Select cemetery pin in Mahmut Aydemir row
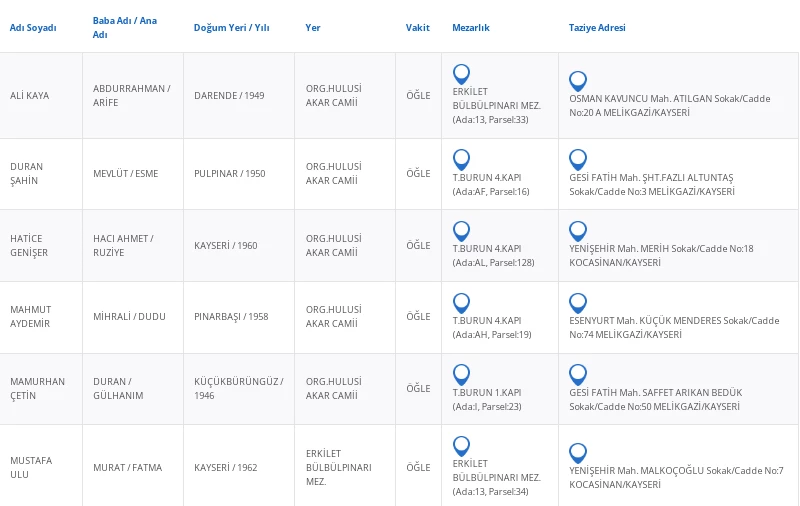The height and width of the screenshot is (506, 800). pyautogui.click(x=461, y=302)
